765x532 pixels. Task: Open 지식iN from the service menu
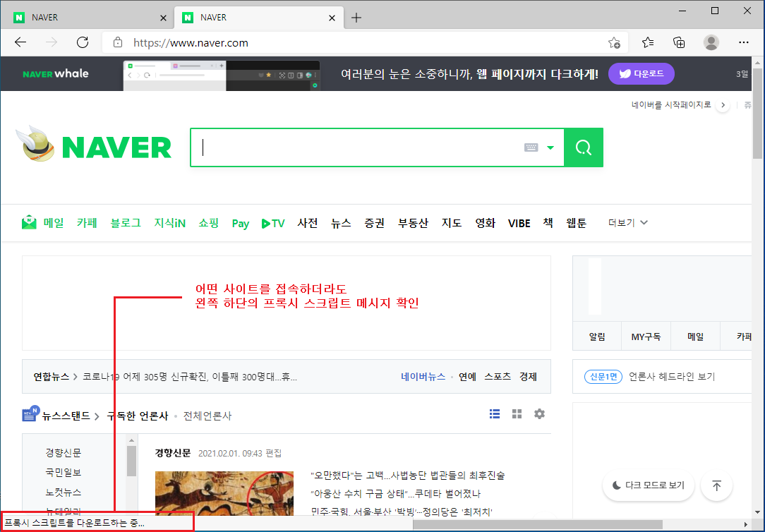(x=170, y=223)
